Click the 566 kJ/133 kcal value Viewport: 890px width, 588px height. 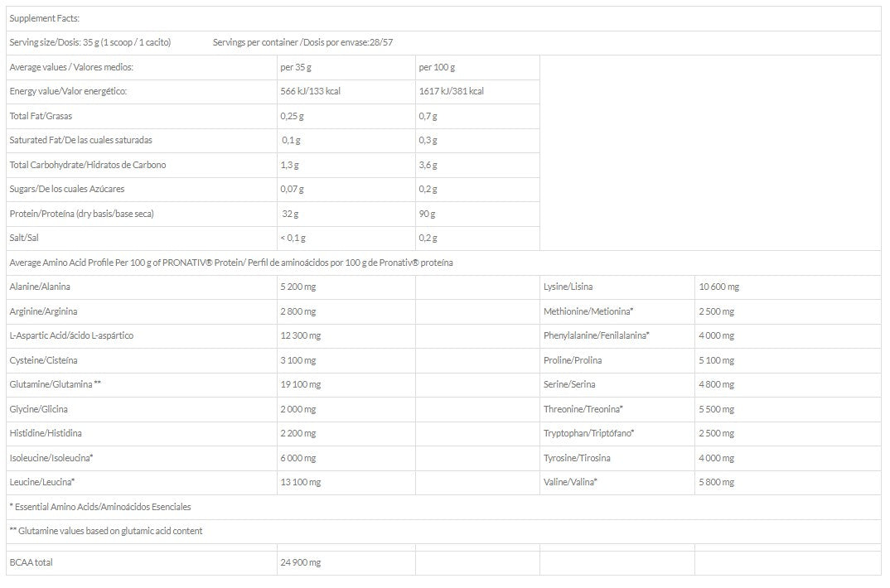[311, 91]
